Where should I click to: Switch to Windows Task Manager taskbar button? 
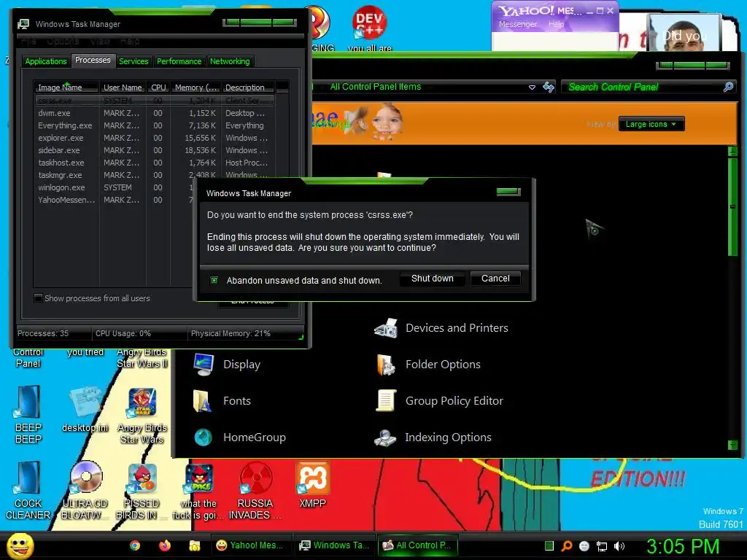pyautogui.click(x=333, y=545)
